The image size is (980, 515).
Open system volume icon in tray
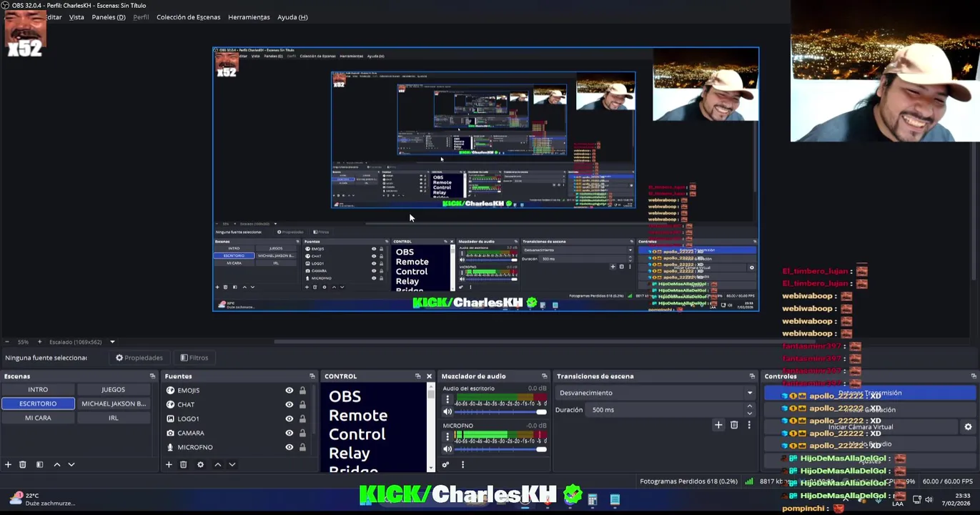pyautogui.click(x=929, y=499)
